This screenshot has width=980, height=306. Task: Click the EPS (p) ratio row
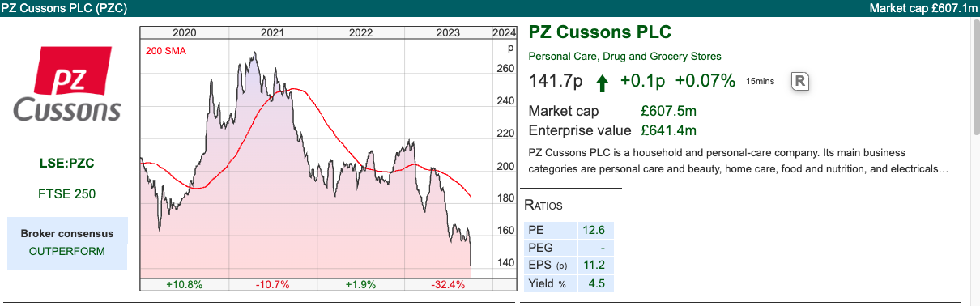569,266
